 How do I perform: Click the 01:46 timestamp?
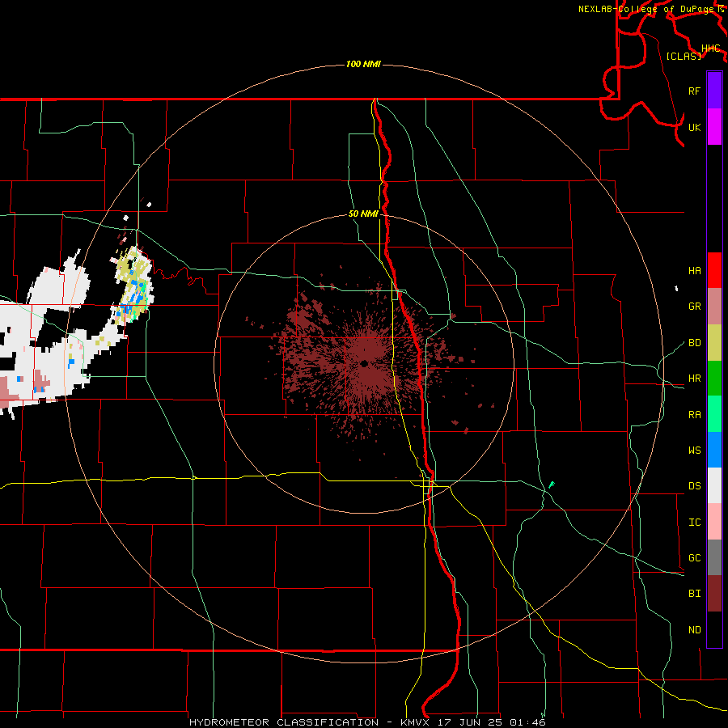pos(527,722)
